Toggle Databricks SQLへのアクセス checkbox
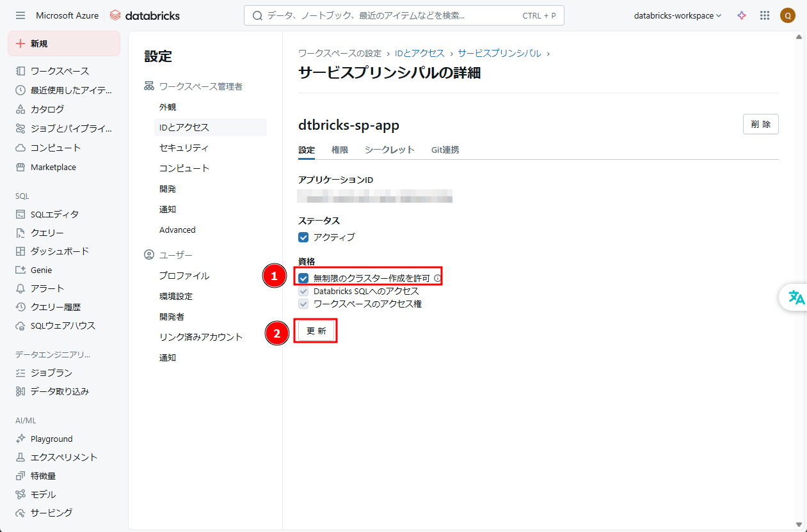The width and height of the screenshot is (807, 532). point(304,291)
